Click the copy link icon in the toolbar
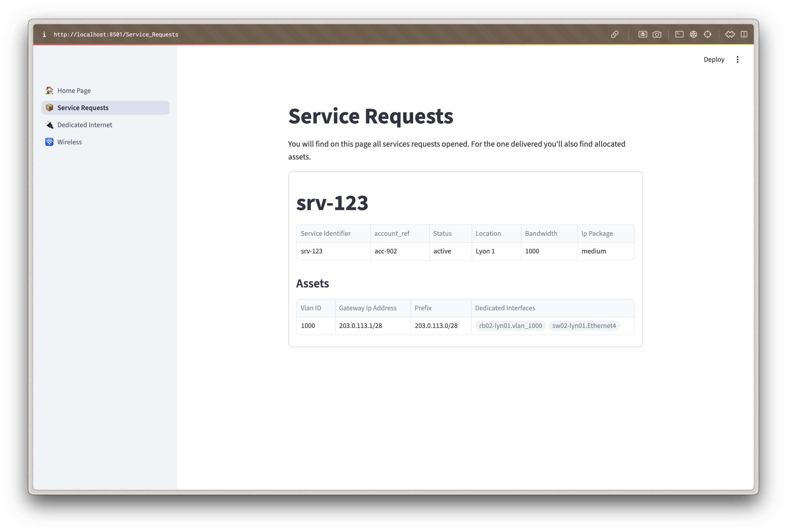 click(x=615, y=34)
